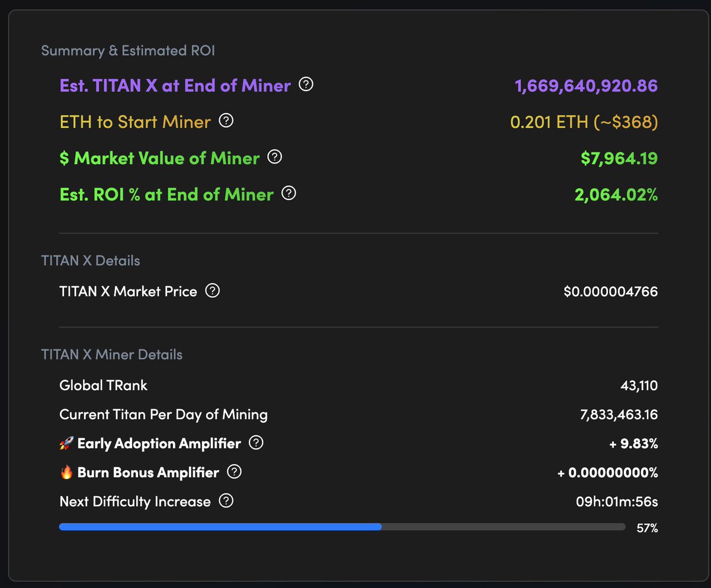Click the Burn Bonus Amplifier label

coord(148,473)
